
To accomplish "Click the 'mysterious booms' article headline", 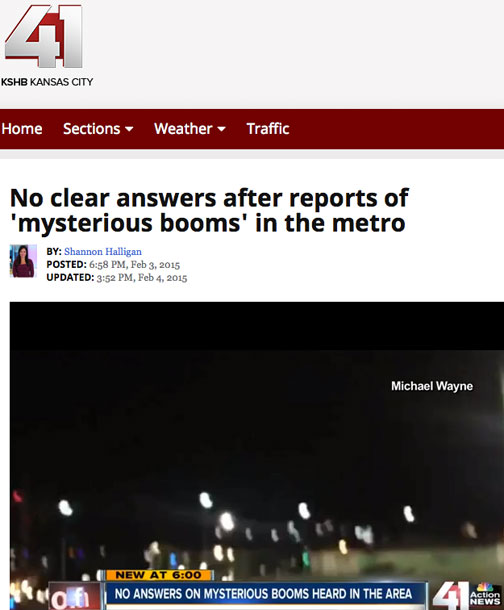I will pyautogui.click(x=210, y=210).
